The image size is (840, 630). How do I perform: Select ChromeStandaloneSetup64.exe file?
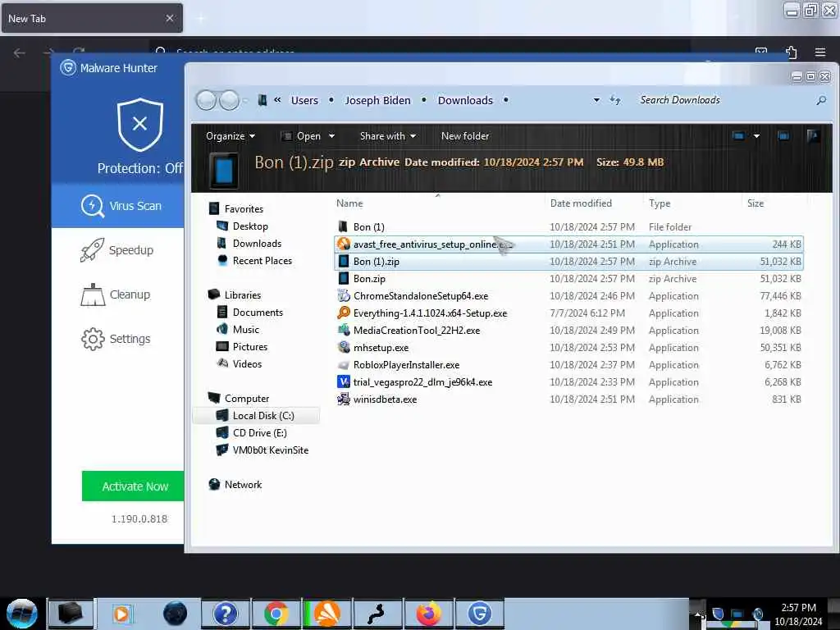[568, 295]
